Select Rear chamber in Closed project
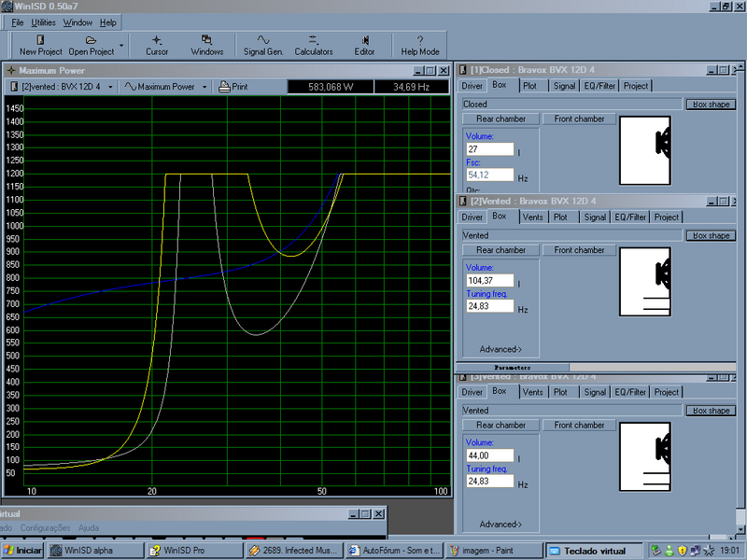Screen dimensions: 747x560 [x=500, y=119]
